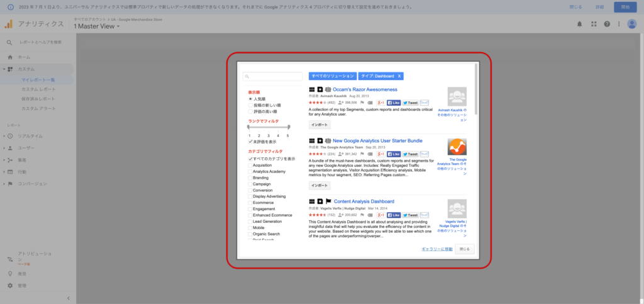
Task: Open the Google apps grid icon
Action: (593, 24)
